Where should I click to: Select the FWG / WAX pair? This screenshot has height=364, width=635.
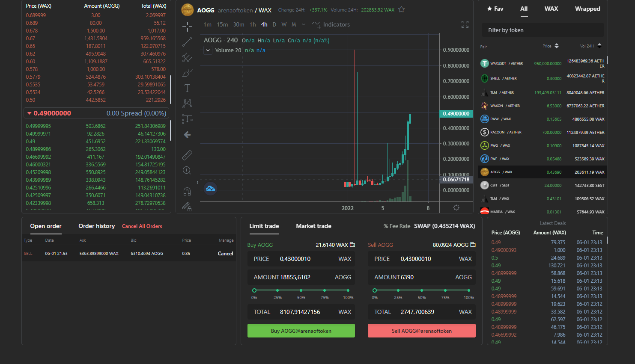click(x=543, y=145)
